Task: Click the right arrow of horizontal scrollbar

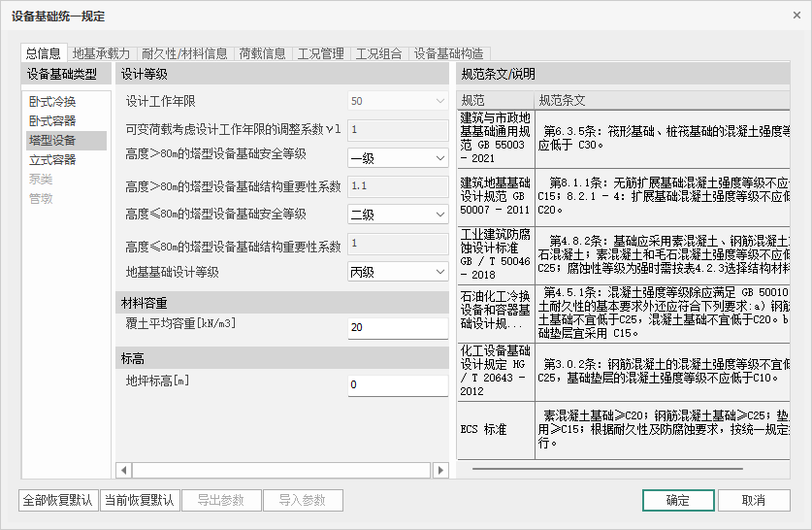Action: tap(440, 470)
